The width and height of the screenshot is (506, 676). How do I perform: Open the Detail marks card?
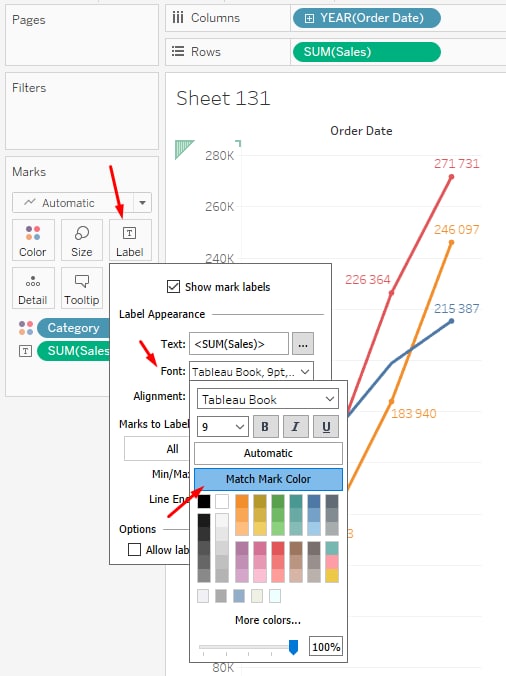tap(33, 288)
